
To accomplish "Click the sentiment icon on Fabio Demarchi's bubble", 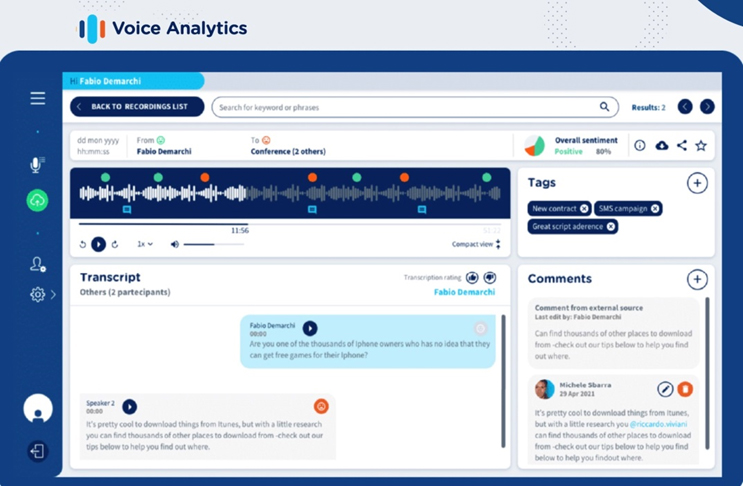I will coord(480,328).
